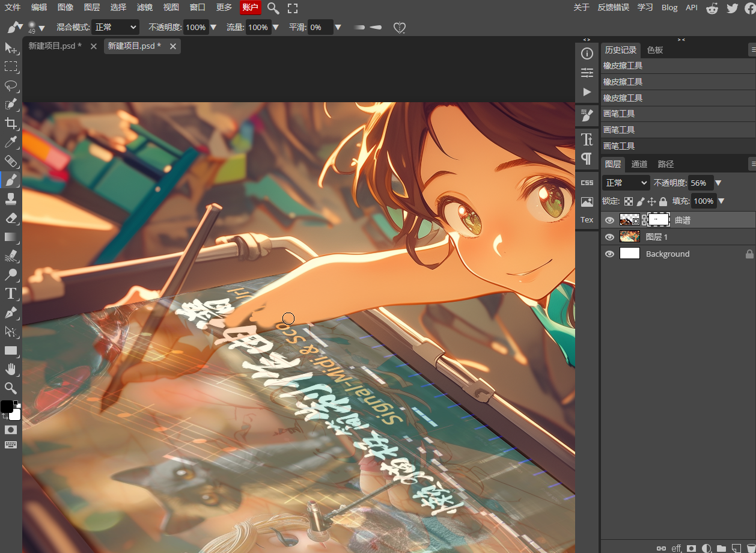Image resolution: width=756 pixels, height=553 pixels.
Task: Select the Gradient tool
Action: click(11, 237)
